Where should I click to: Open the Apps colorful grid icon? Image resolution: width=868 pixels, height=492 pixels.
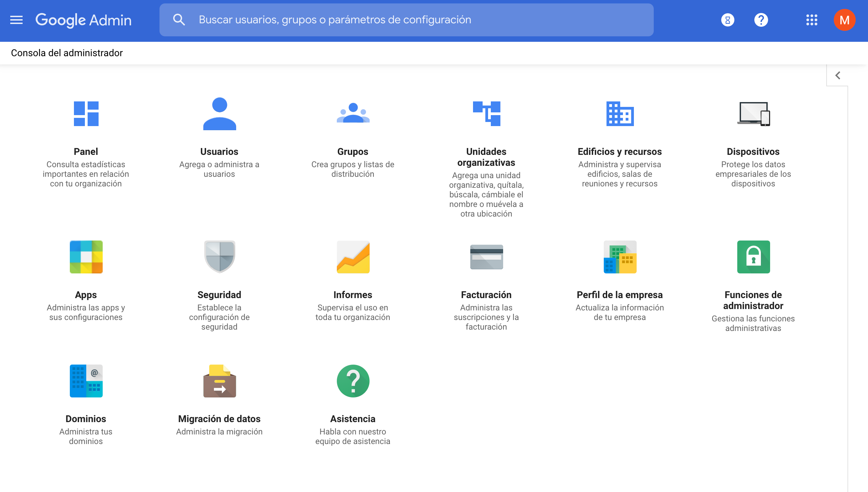pyautogui.click(x=86, y=257)
